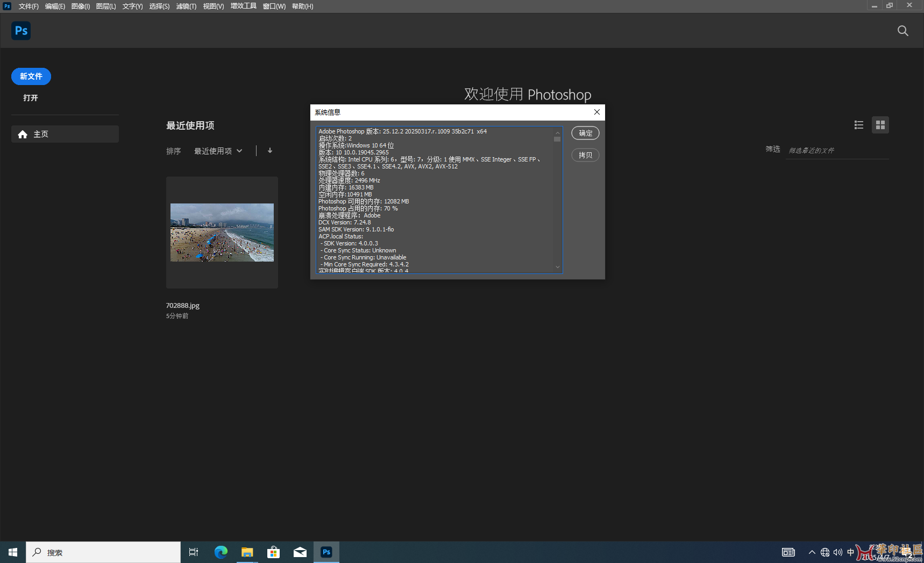Launch Microsoft Edge from taskbar

click(221, 552)
